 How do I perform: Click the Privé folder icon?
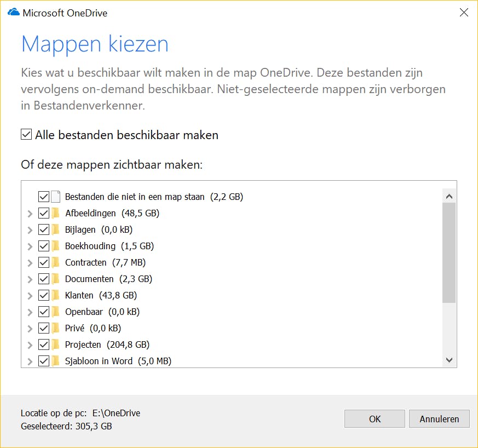55,328
